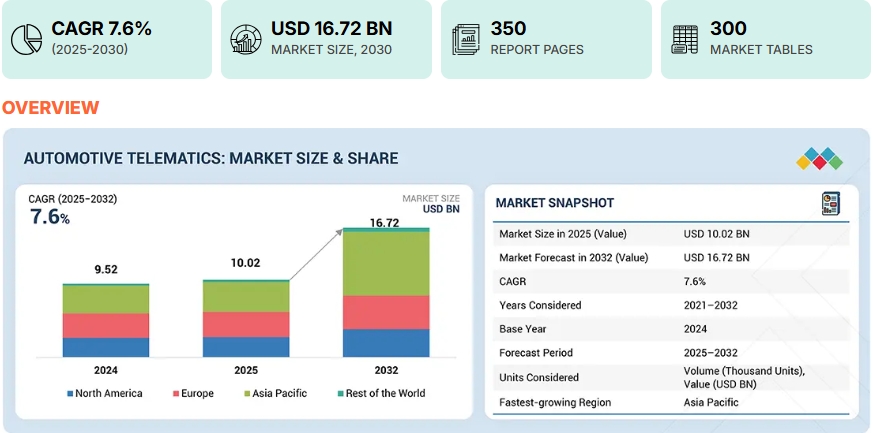Click the MarketsandMarkets colored diamond logo
Image resolution: width=873 pixels, height=433 pixels.
(x=819, y=159)
